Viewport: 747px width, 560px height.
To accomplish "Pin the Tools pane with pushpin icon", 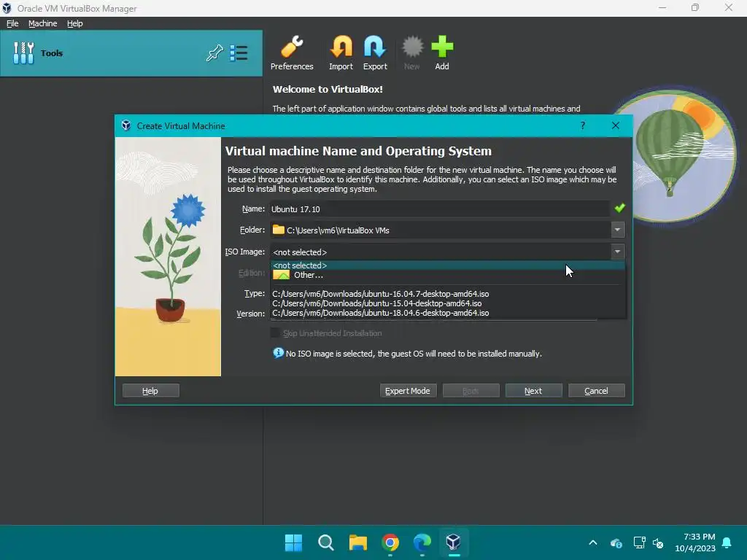I will pos(214,52).
